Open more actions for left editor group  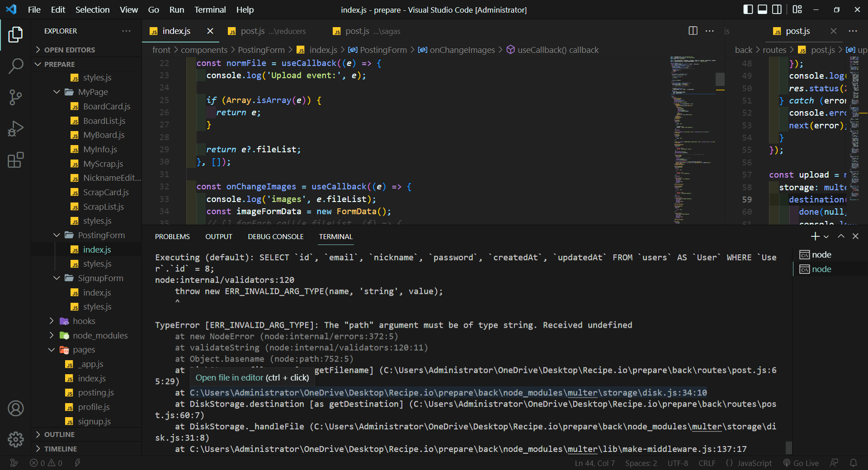710,31
